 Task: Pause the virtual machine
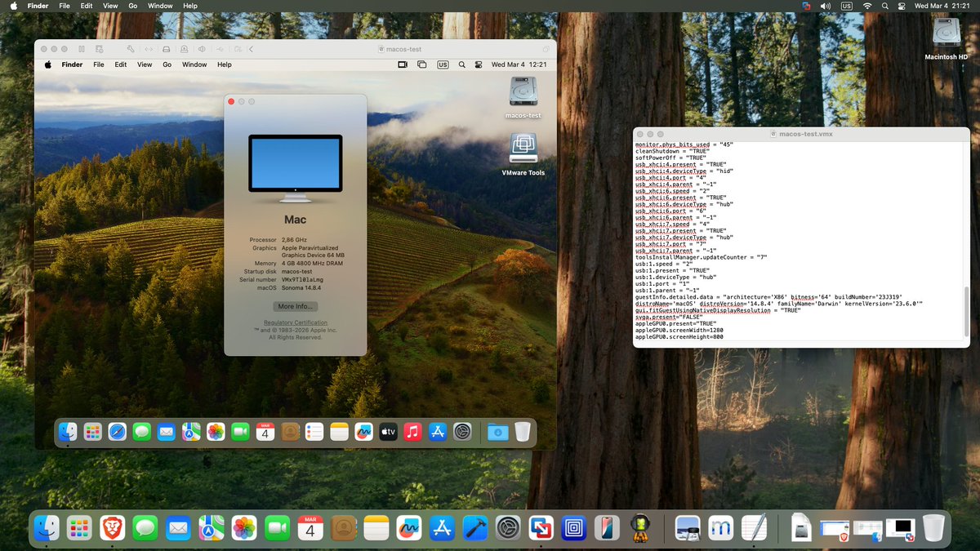[81, 49]
